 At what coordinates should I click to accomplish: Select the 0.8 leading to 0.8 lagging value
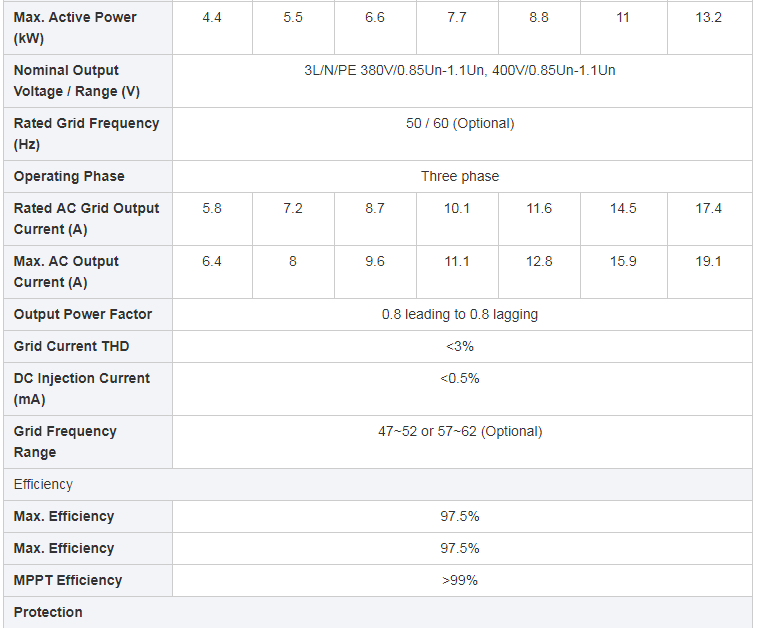460,314
